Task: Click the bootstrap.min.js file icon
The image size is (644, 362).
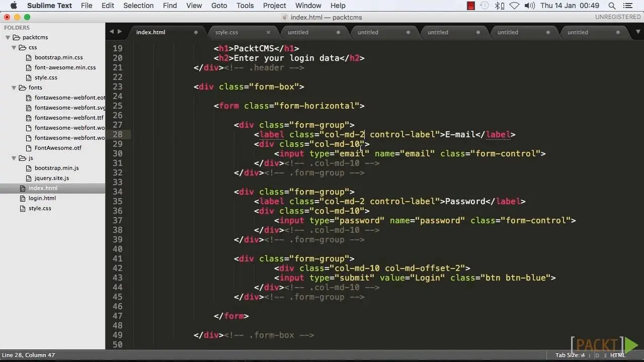Action: pos(29,168)
